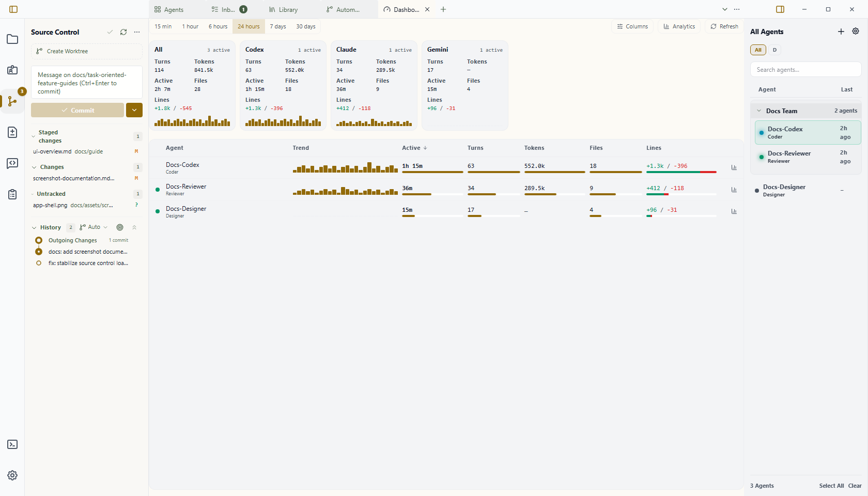Click the Source Control checkmark icon
The height and width of the screenshot is (496, 868).
[x=110, y=32]
